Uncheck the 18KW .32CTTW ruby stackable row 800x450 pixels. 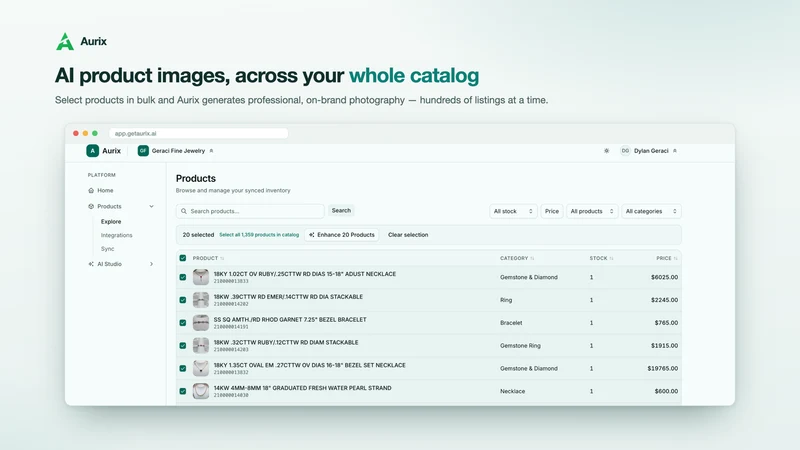click(183, 345)
